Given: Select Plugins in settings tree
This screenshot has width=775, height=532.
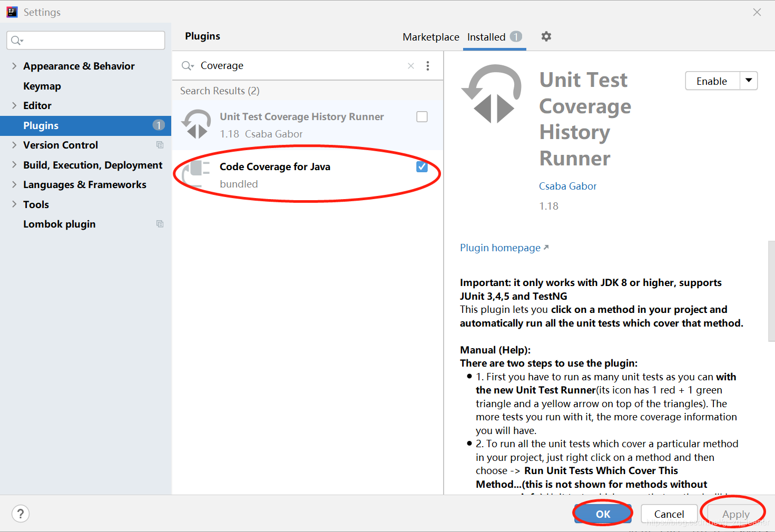Looking at the screenshot, I should 85,125.
